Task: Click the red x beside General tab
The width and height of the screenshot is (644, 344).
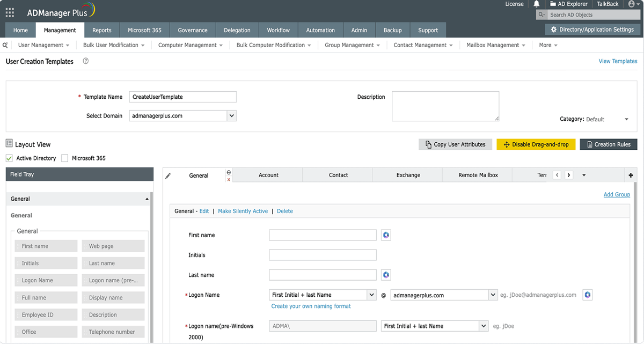Action: pyautogui.click(x=229, y=179)
